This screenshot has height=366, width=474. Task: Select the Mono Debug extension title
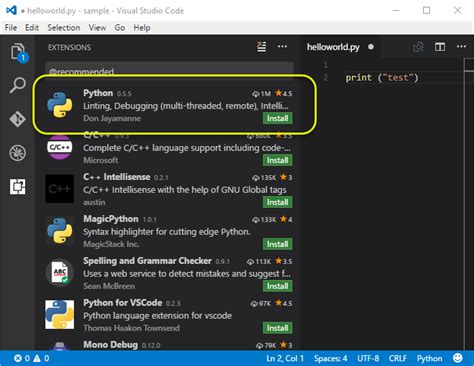tap(110, 345)
